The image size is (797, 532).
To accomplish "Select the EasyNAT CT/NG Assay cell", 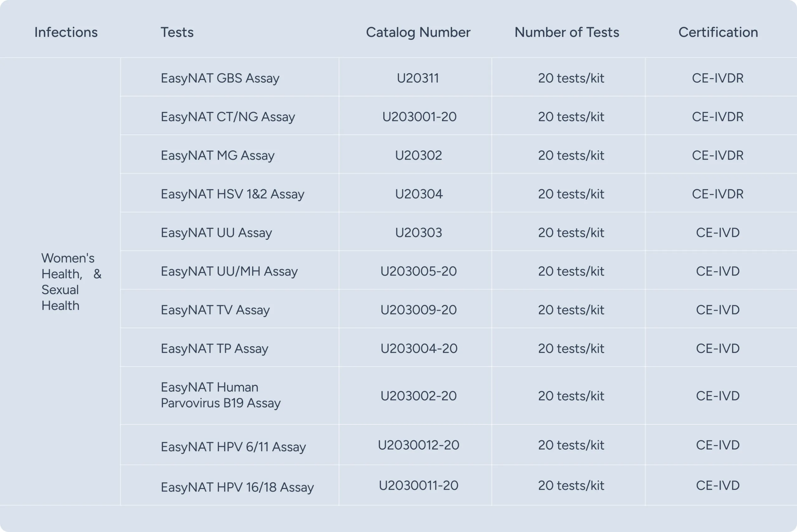I will [228, 117].
